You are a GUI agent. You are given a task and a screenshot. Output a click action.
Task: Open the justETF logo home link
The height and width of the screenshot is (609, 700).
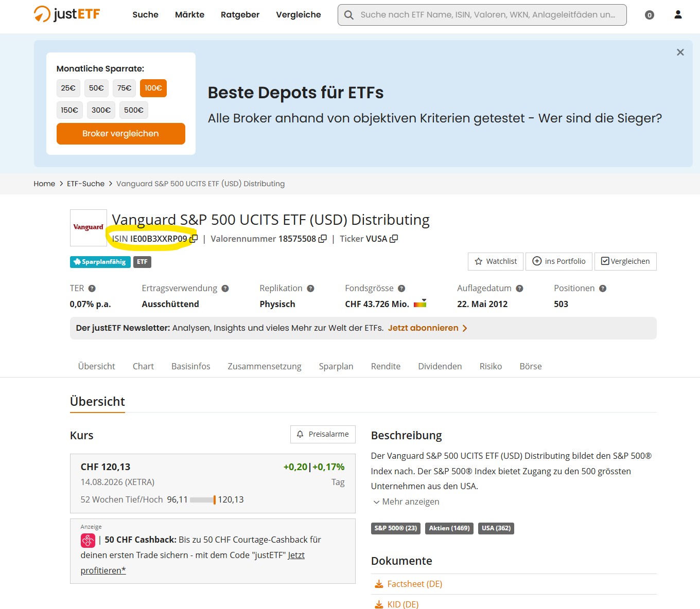tap(67, 14)
